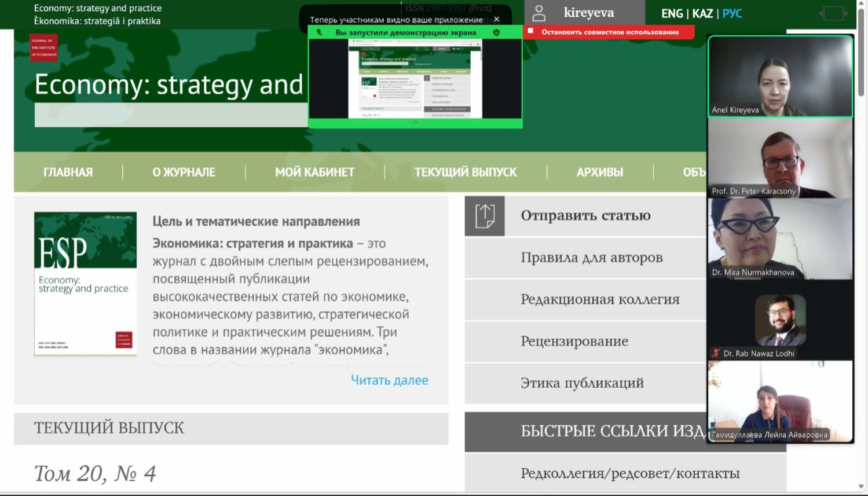The width and height of the screenshot is (868, 496).
Task: Click the submit article upload icon
Action: pos(485,216)
